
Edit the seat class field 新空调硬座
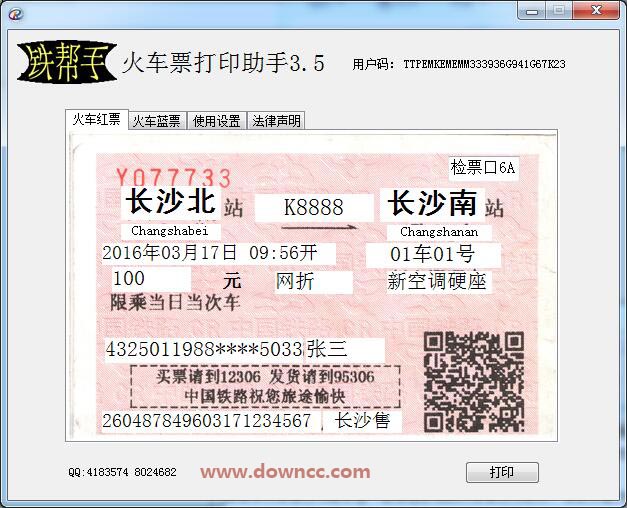(439, 282)
